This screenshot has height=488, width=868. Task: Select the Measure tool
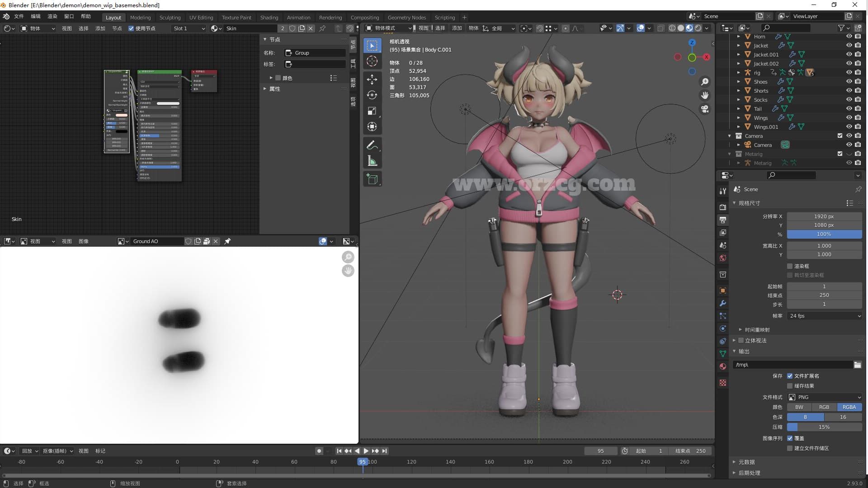click(372, 161)
